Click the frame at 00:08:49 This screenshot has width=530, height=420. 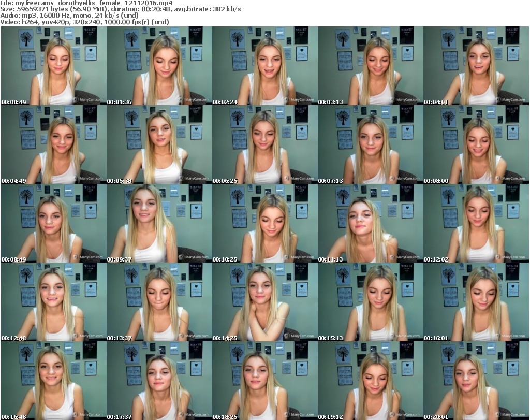tap(53, 223)
